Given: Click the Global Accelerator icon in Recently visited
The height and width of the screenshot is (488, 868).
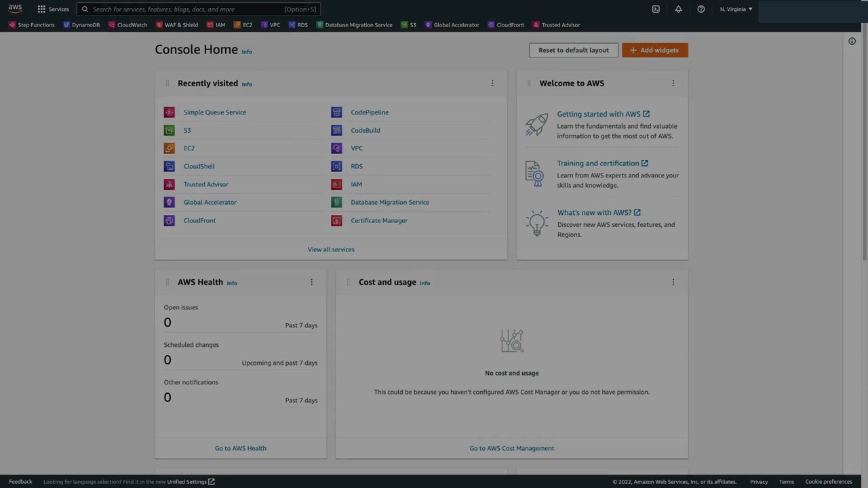Looking at the screenshot, I should coord(170,202).
